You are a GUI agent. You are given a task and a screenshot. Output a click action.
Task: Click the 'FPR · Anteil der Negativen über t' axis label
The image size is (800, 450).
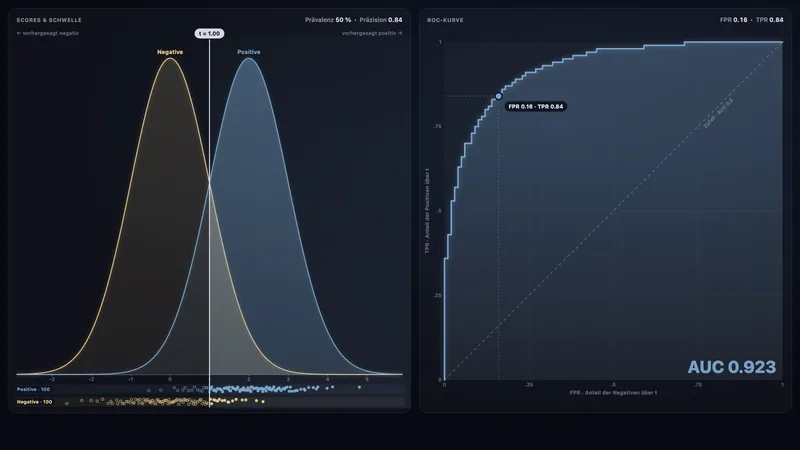(613, 393)
